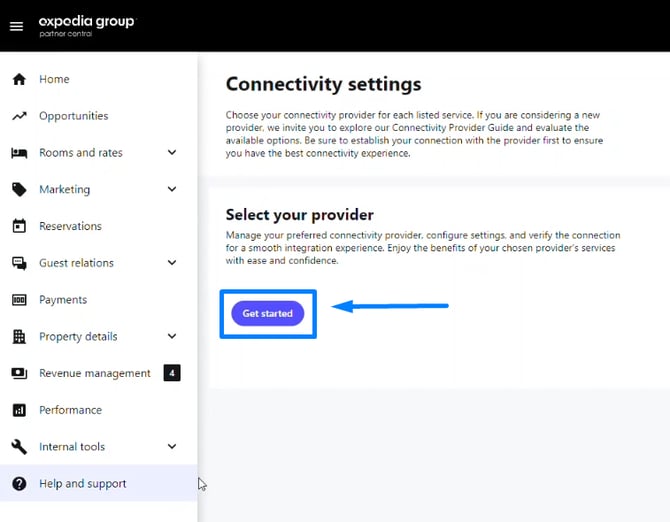Click the Guest relations chat icon
This screenshot has width=670, height=522.
click(x=19, y=263)
